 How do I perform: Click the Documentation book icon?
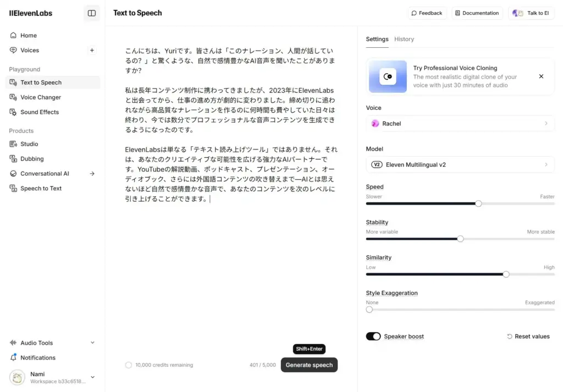coord(457,13)
